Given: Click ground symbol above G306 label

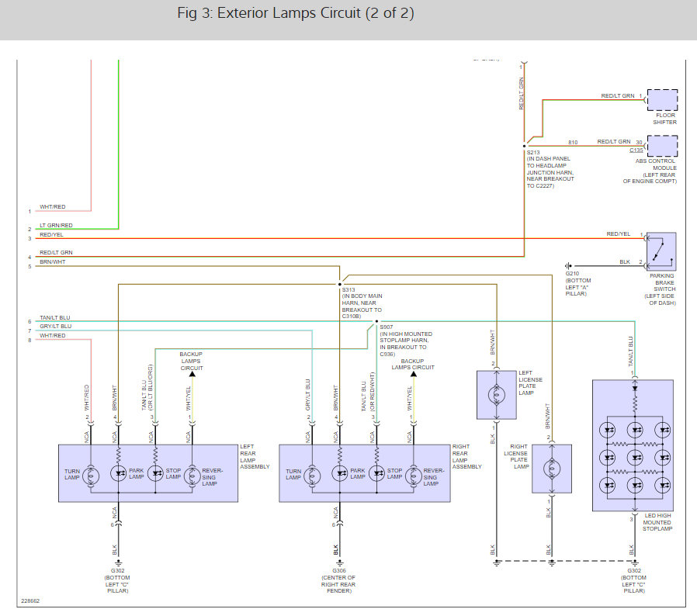Looking at the screenshot, I should [x=340, y=562].
